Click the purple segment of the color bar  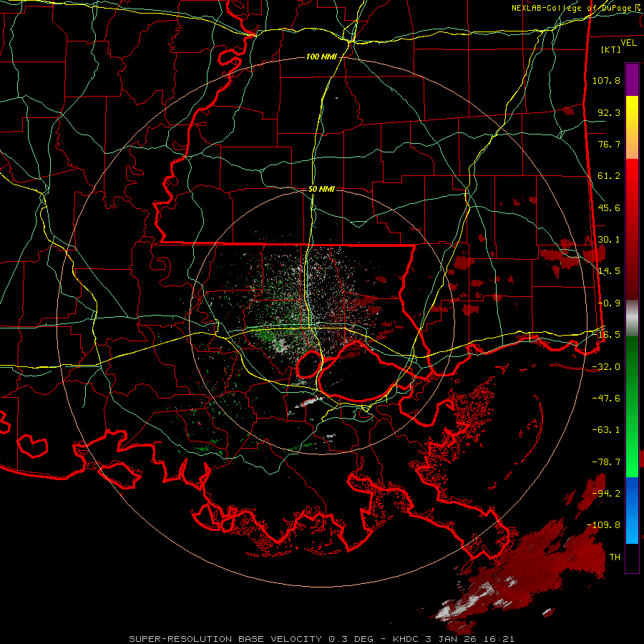pyautogui.click(x=632, y=79)
